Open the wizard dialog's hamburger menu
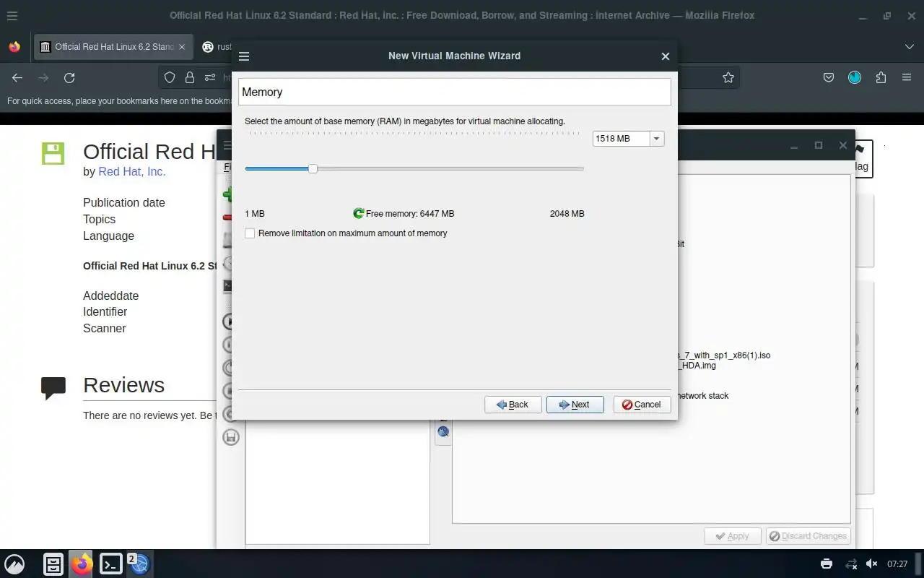924x578 pixels. [x=244, y=56]
